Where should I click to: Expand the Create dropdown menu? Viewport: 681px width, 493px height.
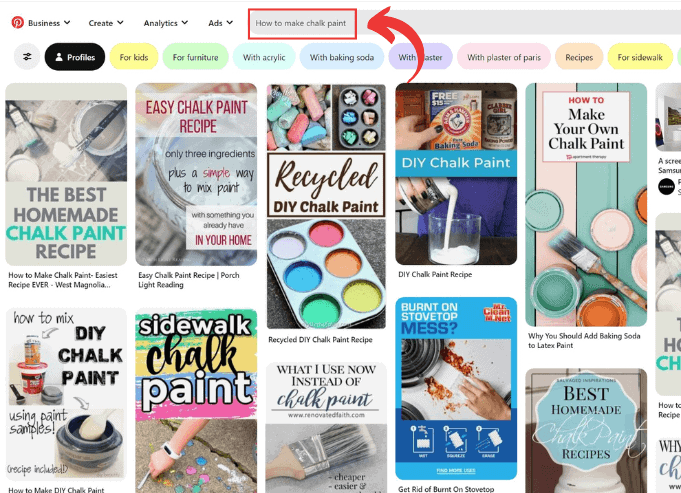tap(106, 23)
